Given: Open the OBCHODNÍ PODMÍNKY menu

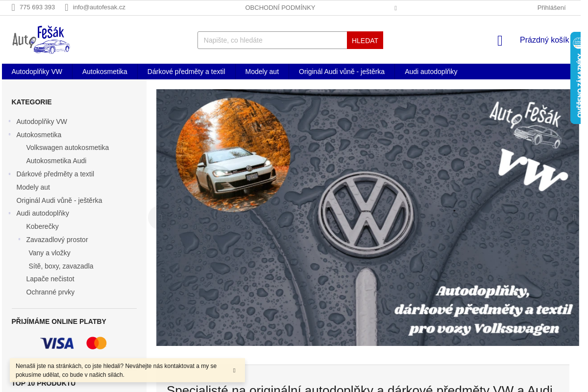Looking at the screenshot, I should 280,7.
